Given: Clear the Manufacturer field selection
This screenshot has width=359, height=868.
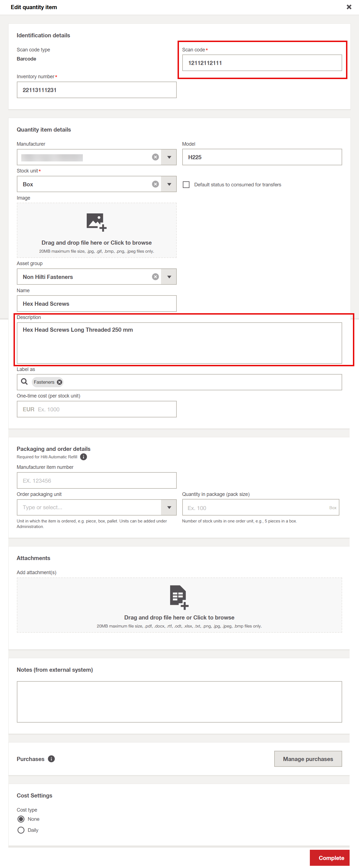Looking at the screenshot, I should tap(155, 157).
